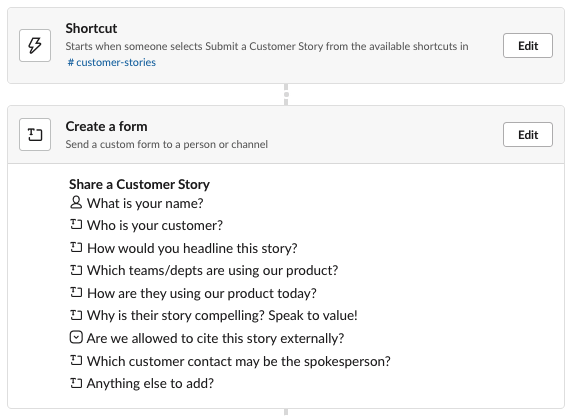572x416 pixels.
Task: Click icon next to How would you headline this story?
Action: click(76, 247)
